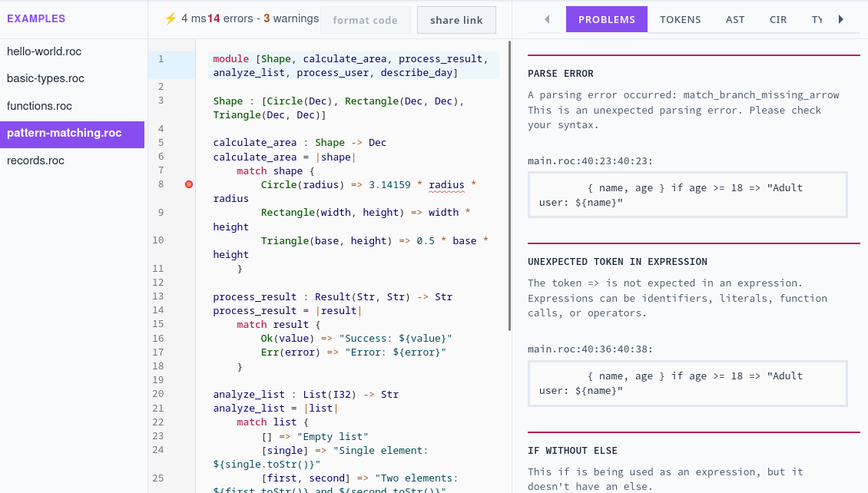This screenshot has width=868, height=493.
Task: Open the hello-world.roc example
Action: [44, 51]
